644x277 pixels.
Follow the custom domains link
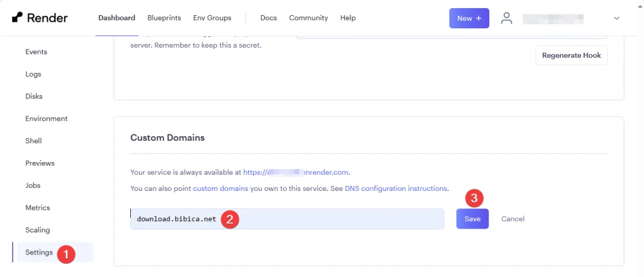pyautogui.click(x=221, y=188)
